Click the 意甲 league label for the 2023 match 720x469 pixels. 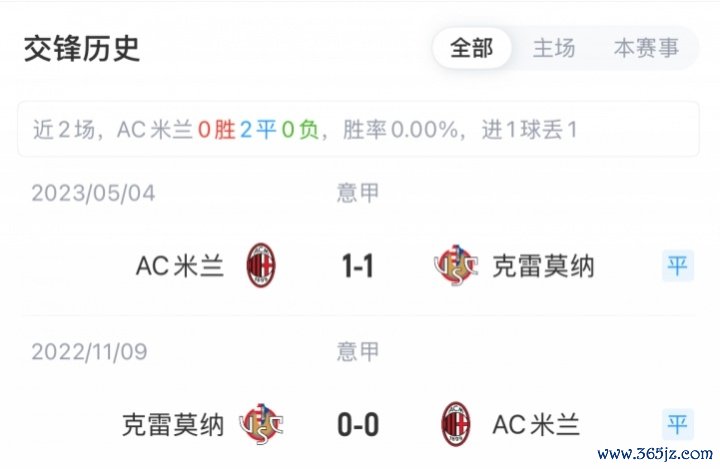click(x=358, y=193)
